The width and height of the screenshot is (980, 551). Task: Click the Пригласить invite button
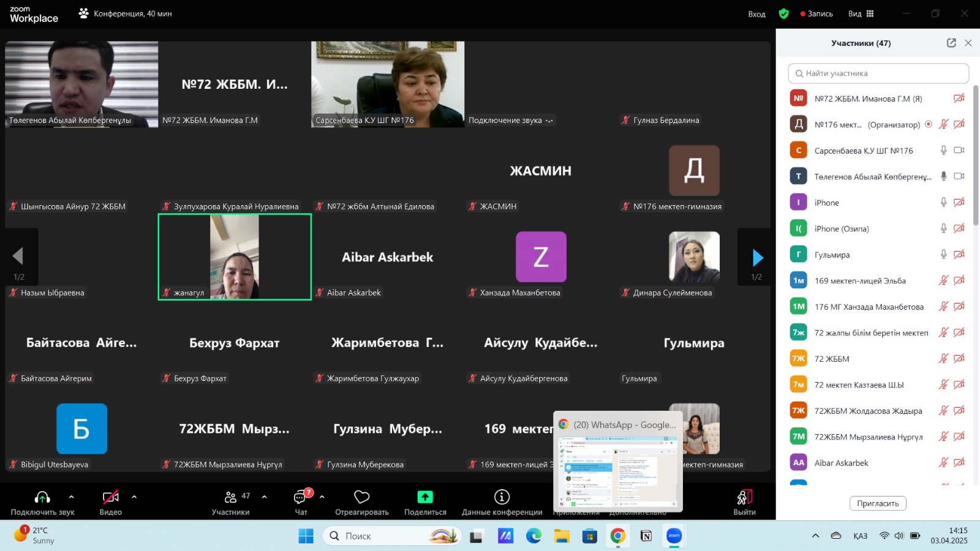877,503
